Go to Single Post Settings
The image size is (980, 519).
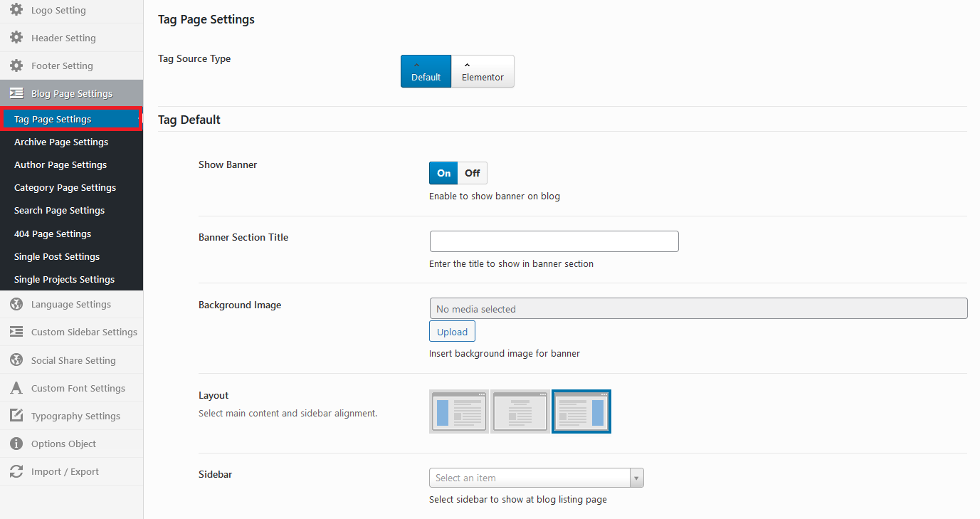click(x=57, y=256)
